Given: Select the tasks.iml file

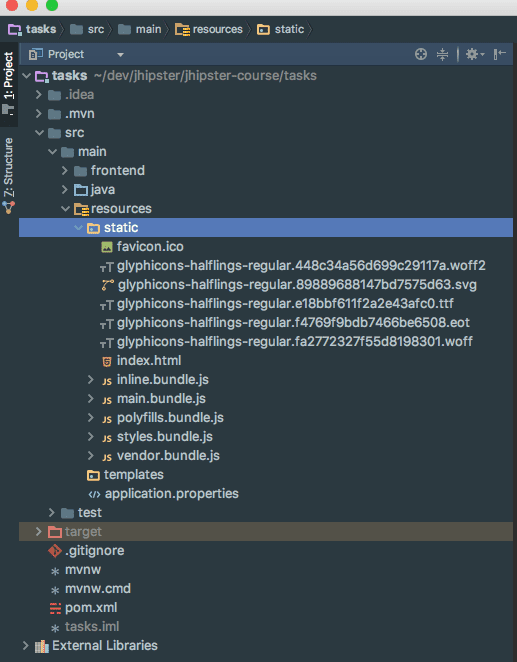Looking at the screenshot, I should (x=92, y=627).
